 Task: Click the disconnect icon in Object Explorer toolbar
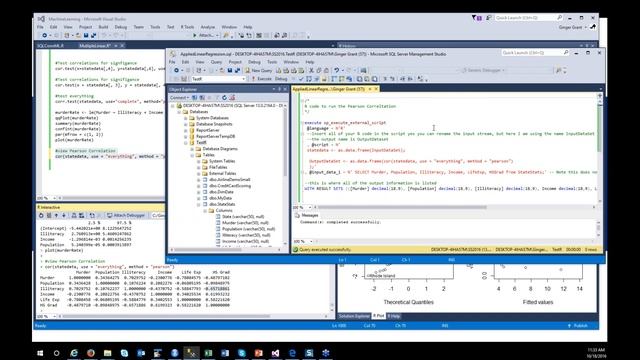coord(202,98)
